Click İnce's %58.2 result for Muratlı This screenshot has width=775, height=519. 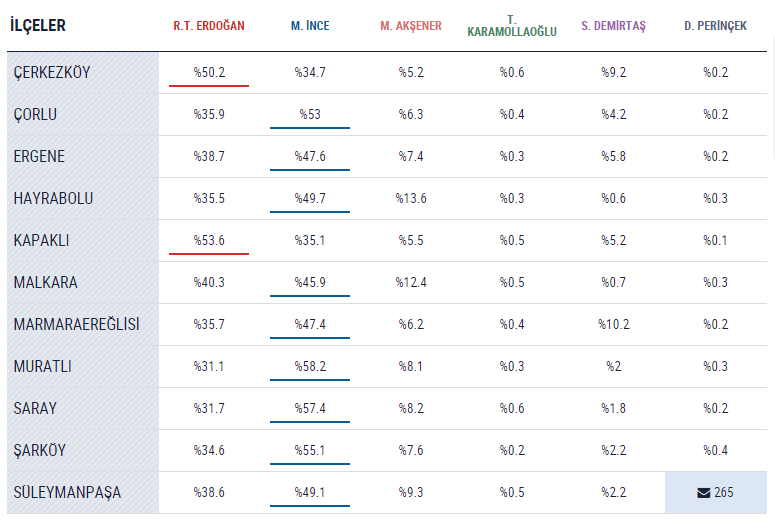pos(310,367)
